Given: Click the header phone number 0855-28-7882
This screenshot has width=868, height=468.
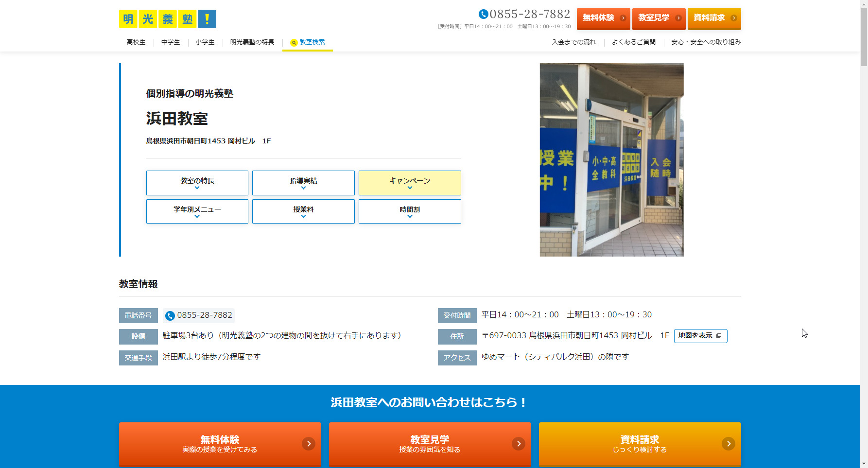Looking at the screenshot, I should click(530, 14).
